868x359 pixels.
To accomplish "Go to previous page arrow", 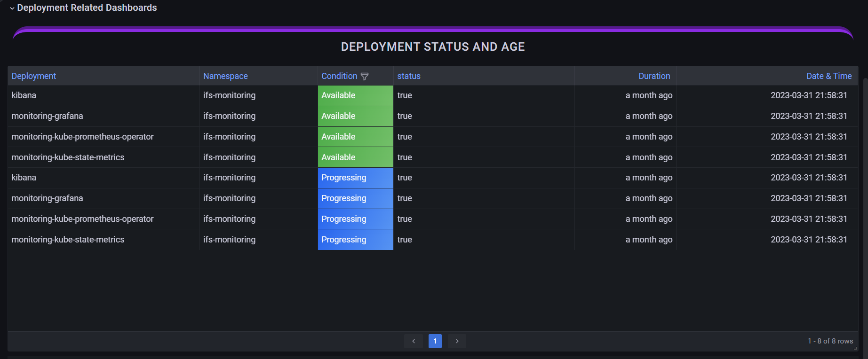I will (x=414, y=341).
